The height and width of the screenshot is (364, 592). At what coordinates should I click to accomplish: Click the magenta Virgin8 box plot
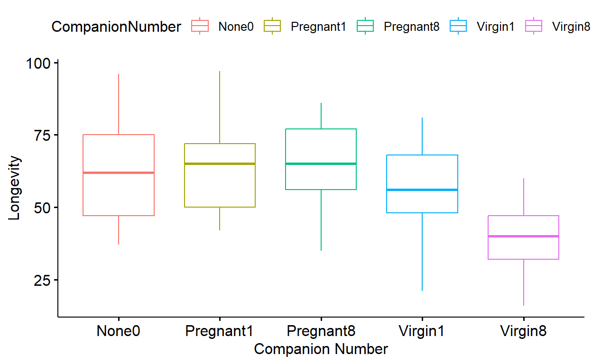point(523,237)
